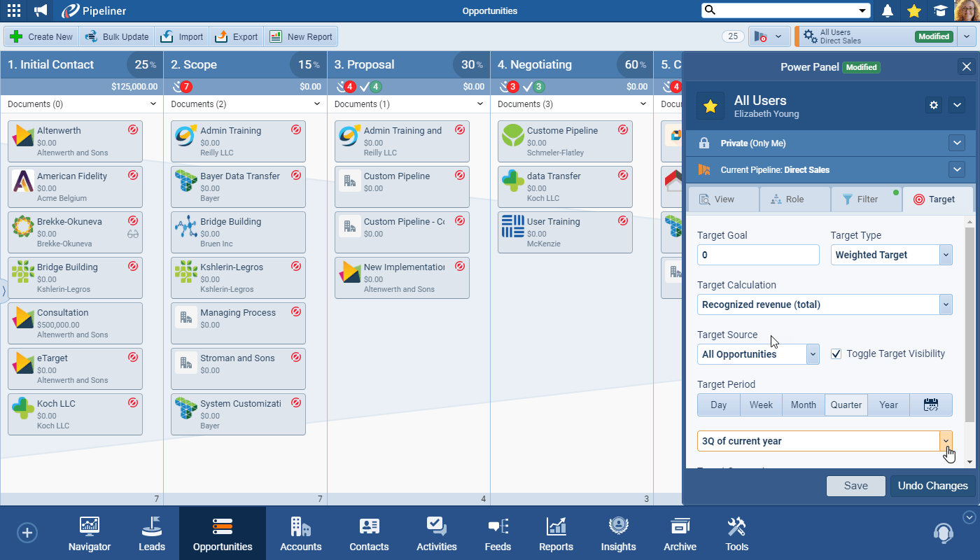The width and height of the screenshot is (980, 560).
Task: Expand the Current Pipeline section
Action: pyautogui.click(x=957, y=169)
